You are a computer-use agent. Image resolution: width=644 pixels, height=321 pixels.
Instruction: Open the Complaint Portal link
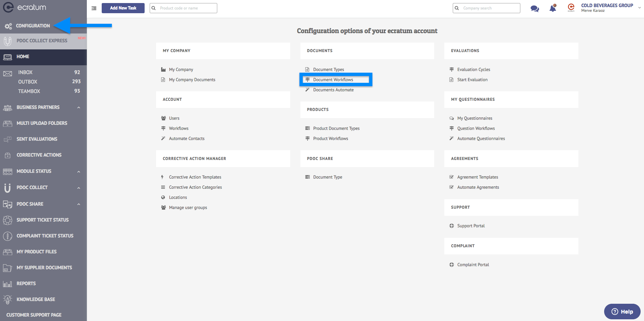(473, 265)
